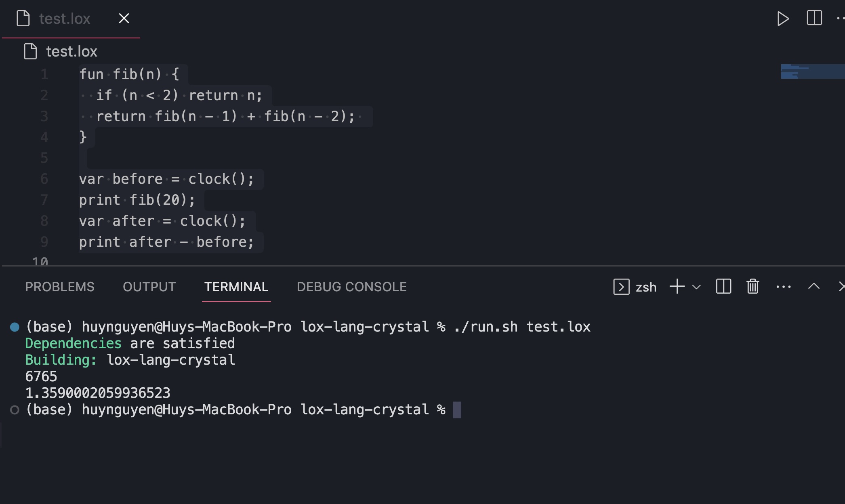Select test.lox in the breadcrumb

point(71,52)
